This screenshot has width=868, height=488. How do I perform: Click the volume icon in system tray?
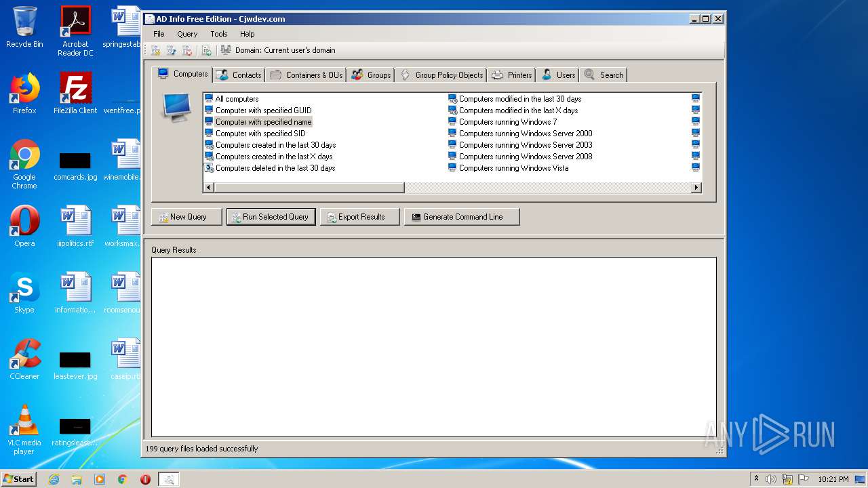[x=771, y=479]
